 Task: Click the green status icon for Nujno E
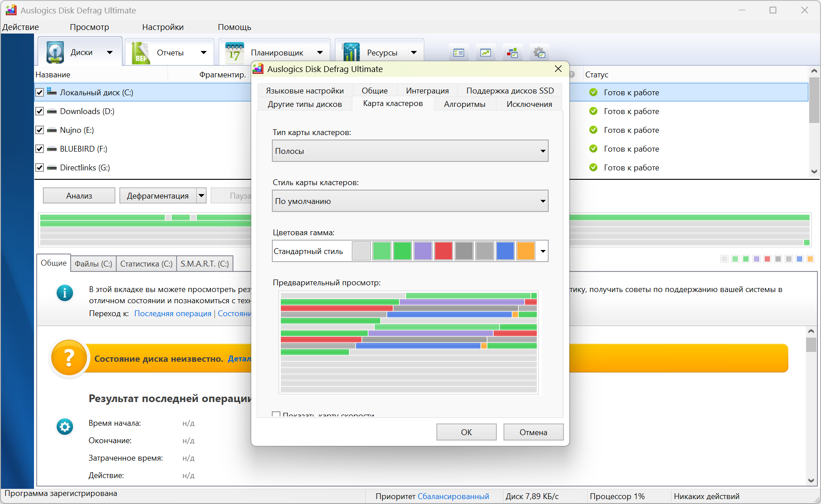tap(593, 130)
